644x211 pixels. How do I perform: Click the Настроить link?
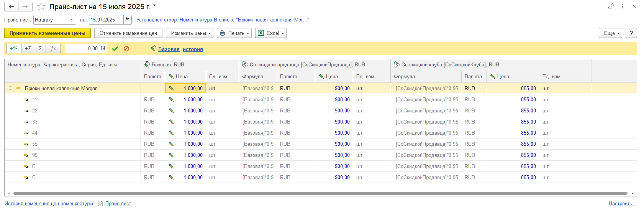[x=620, y=204]
